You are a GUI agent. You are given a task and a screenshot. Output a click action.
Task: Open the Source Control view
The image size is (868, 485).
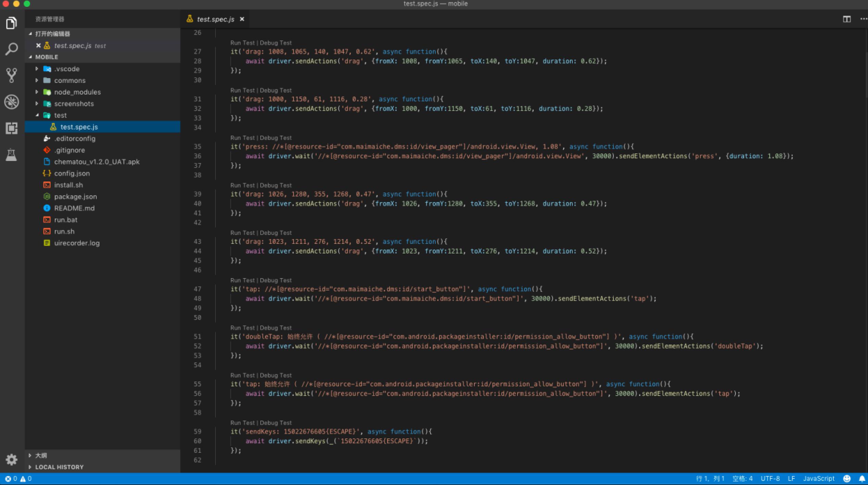(x=12, y=75)
